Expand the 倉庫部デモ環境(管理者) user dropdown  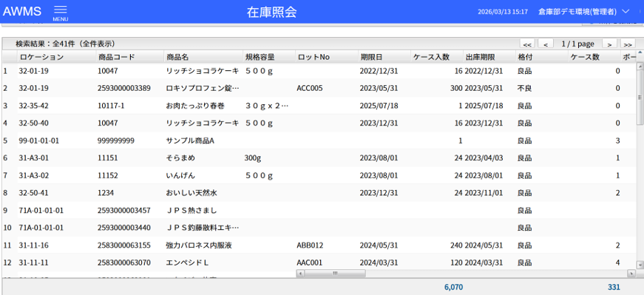point(583,12)
